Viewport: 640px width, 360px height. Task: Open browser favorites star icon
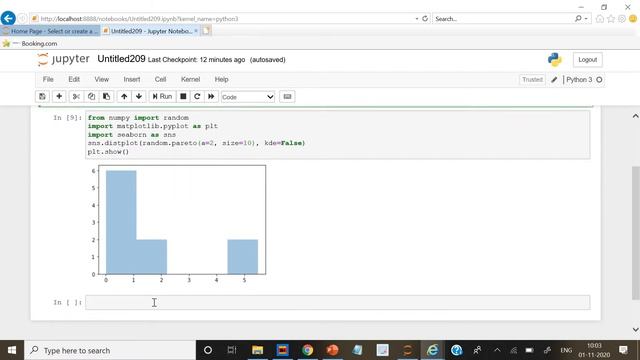click(611, 19)
